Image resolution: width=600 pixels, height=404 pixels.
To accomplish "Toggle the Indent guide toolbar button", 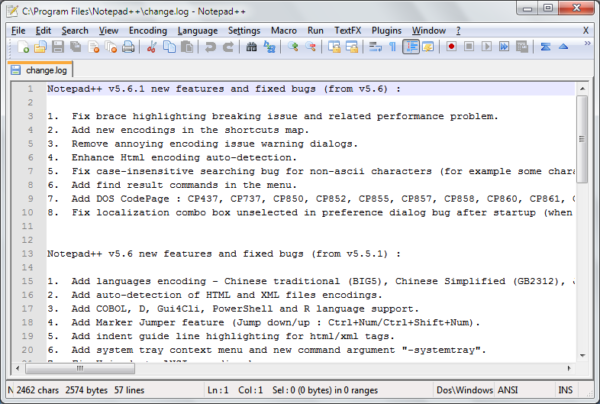I will coord(411,47).
